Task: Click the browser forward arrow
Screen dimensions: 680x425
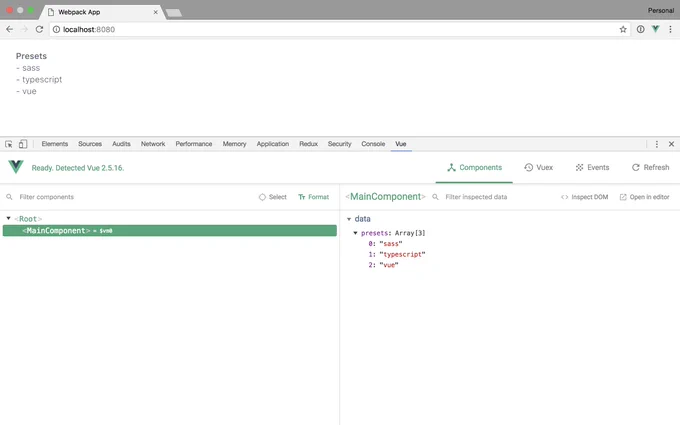Action: (x=24, y=29)
